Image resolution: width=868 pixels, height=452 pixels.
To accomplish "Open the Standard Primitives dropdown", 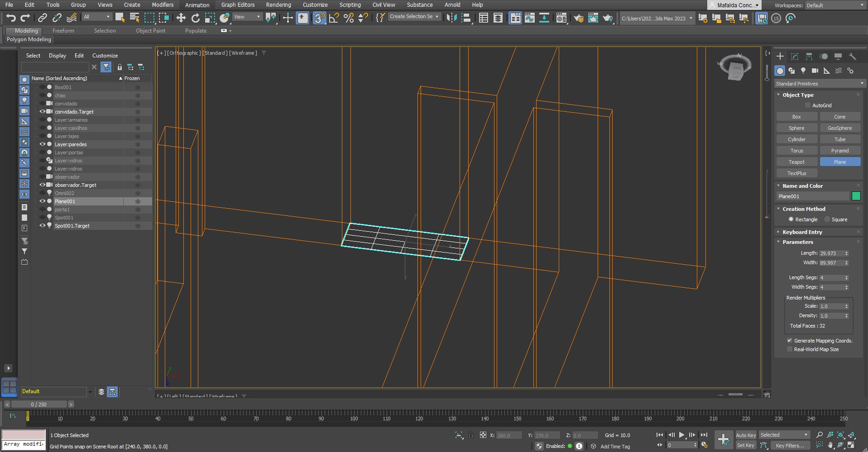I will [819, 84].
